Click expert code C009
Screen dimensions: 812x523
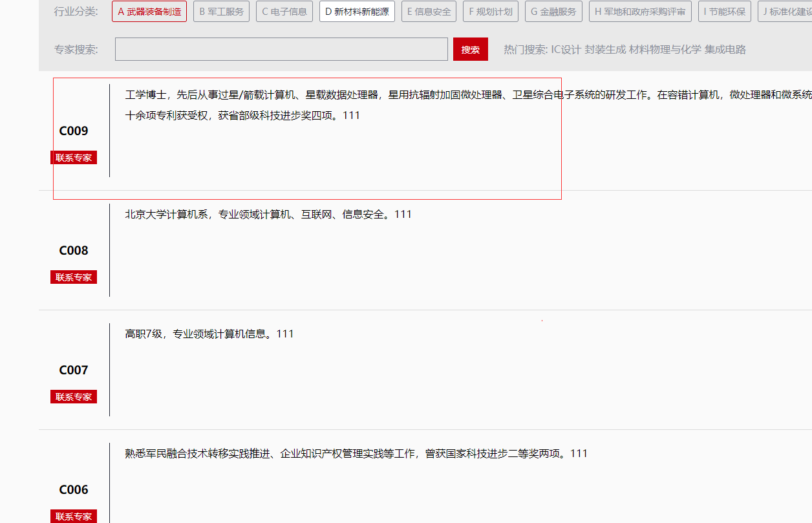pyautogui.click(x=74, y=131)
